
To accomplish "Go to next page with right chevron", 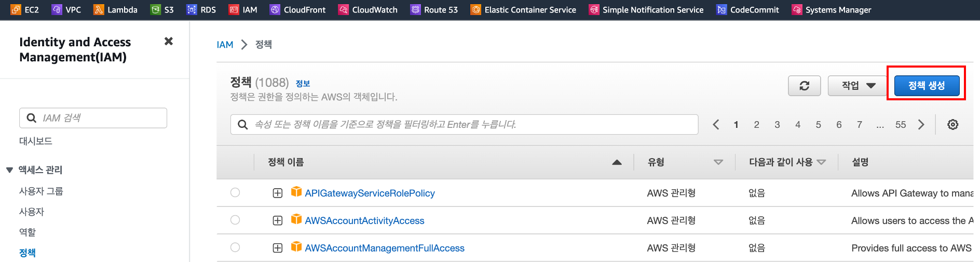I will click(921, 125).
